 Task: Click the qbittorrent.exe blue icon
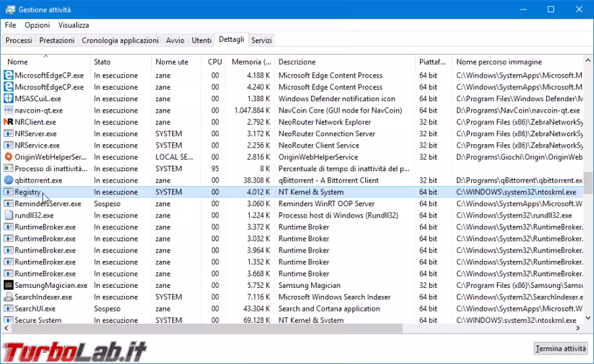(x=8, y=180)
